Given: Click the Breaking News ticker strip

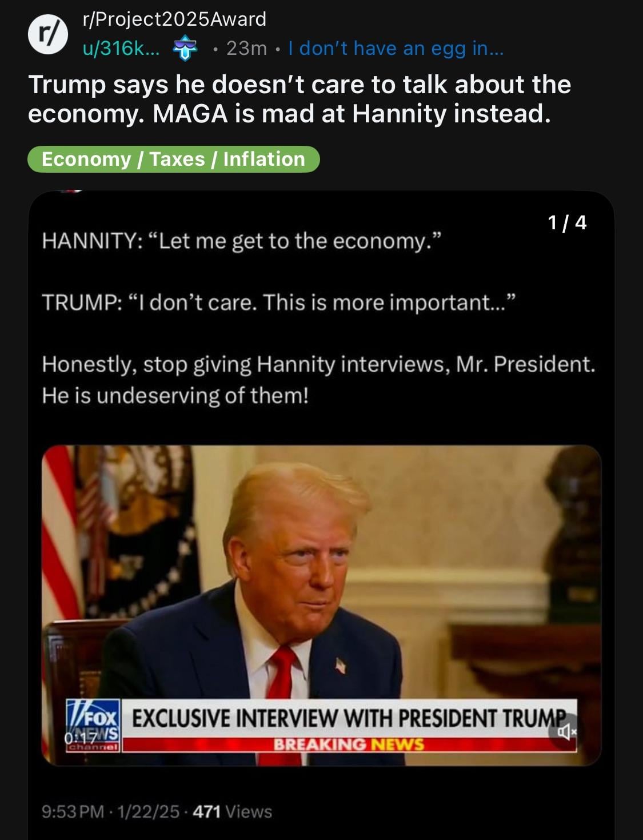Looking at the screenshot, I should 349,744.
